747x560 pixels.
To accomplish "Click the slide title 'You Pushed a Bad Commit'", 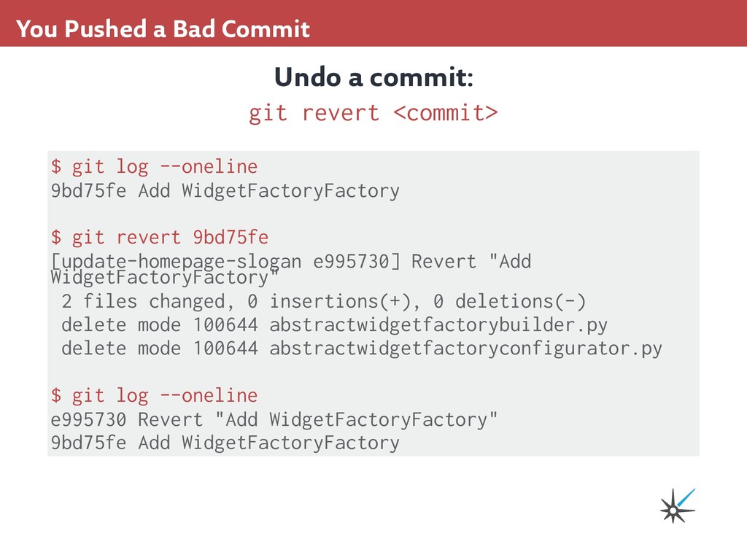I will pos(163,29).
